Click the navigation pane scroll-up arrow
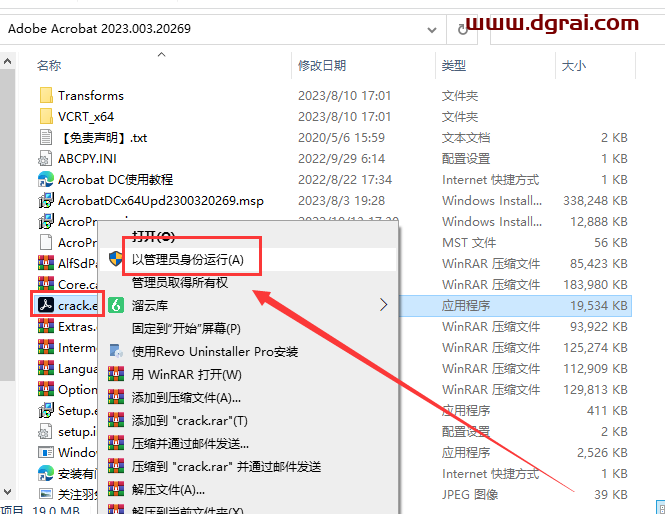 pyautogui.click(x=7, y=61)
